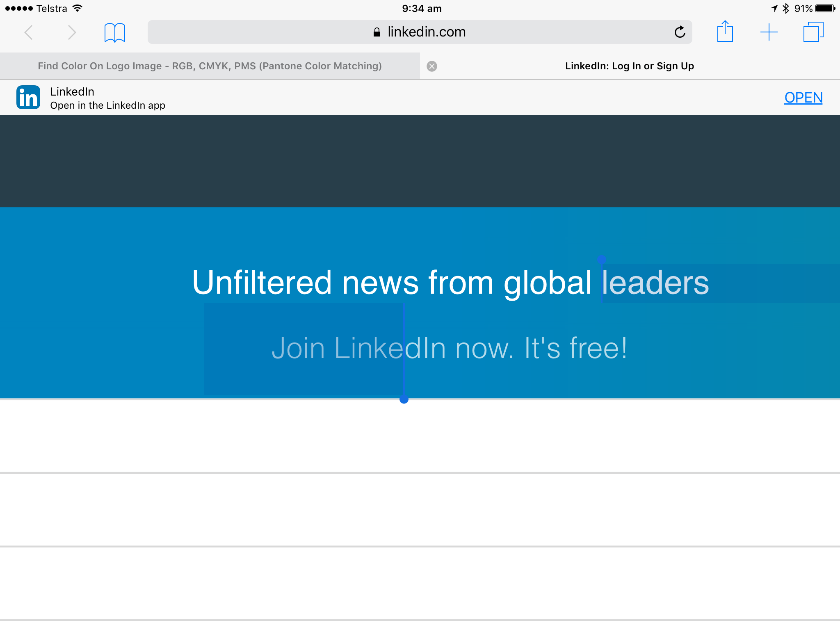The height and width of the screenshot is (630, 840).
Task: Tap the linkedin.com address field
Action: click(427, 32)
